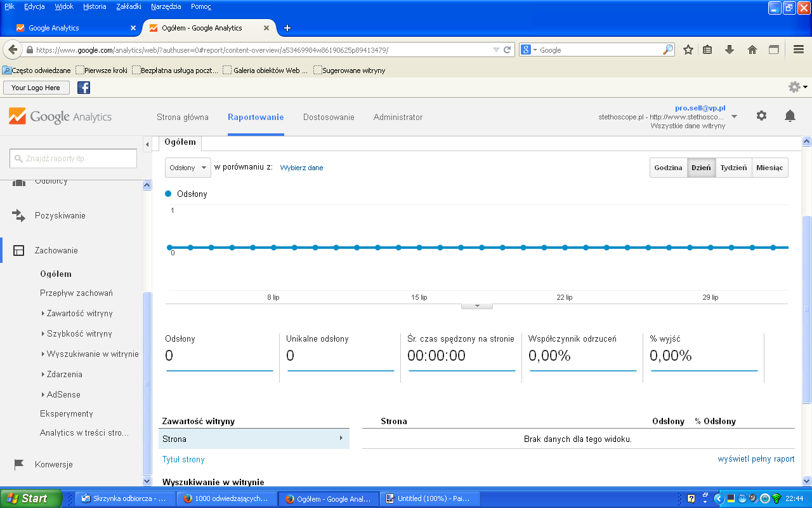Open the downloads arrow icon
The width and height of the screenshot is (812, 508).
click(x=730, y=50)
